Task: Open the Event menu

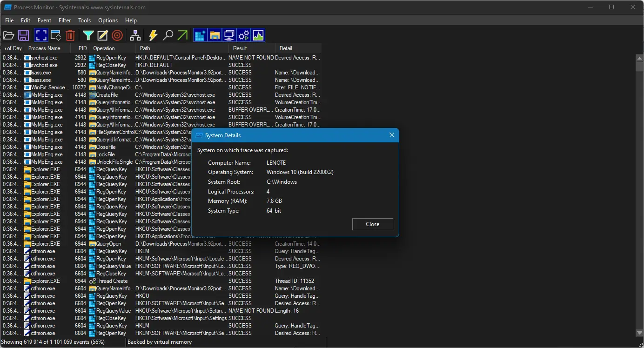Action: click(45, 20)
